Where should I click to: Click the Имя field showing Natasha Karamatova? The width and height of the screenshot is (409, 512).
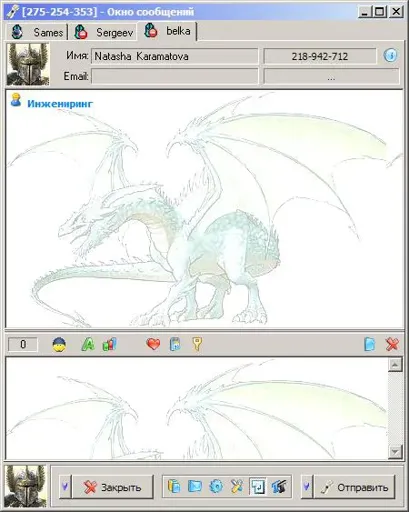[175, 56]
